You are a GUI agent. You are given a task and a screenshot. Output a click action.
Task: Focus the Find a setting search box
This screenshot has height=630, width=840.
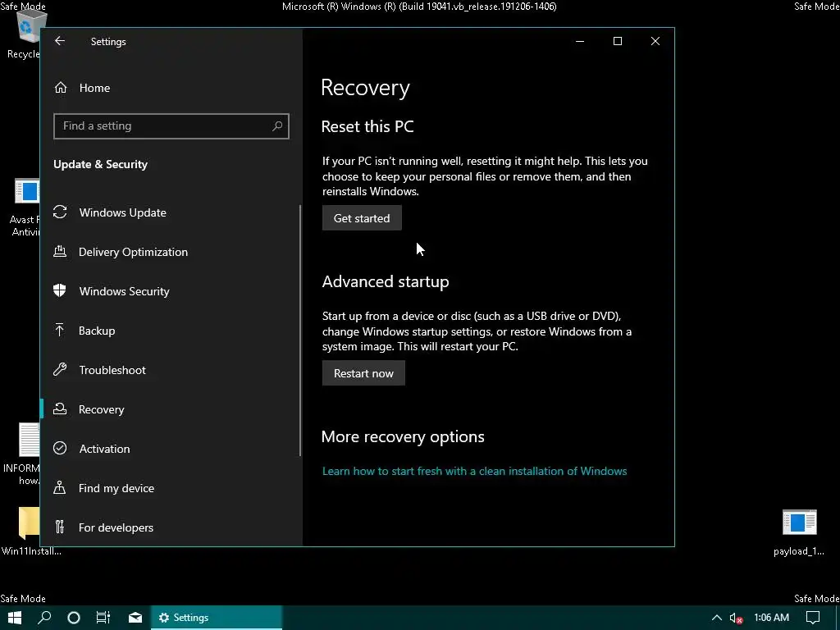click(171, 126)
